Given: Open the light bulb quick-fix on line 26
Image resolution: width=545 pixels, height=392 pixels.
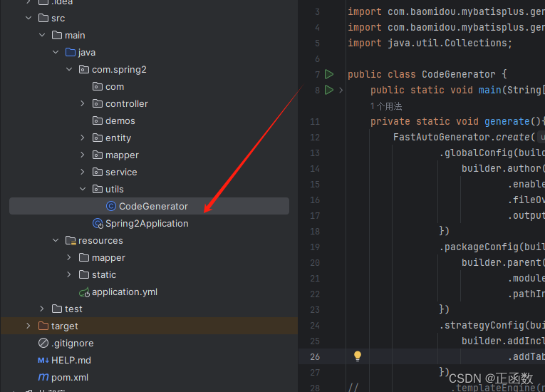Looking at the screenshot, I should 358,356.
